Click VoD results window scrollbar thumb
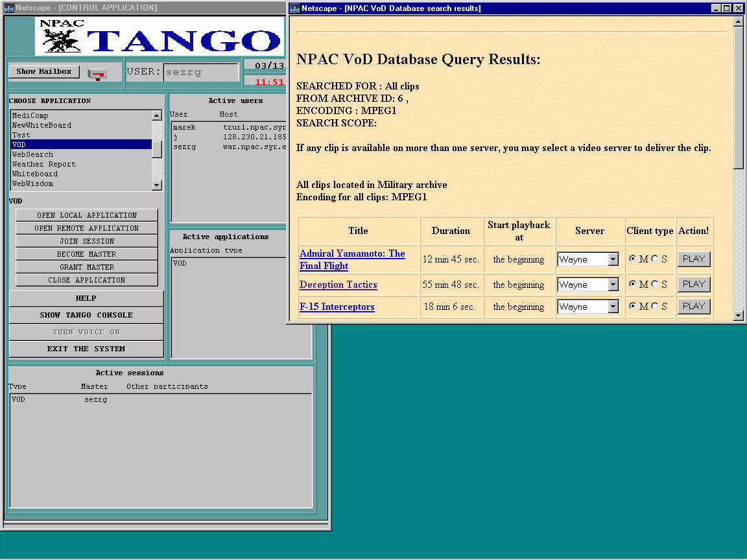Screen dimensions: 747x560 [x=739, y=98]
